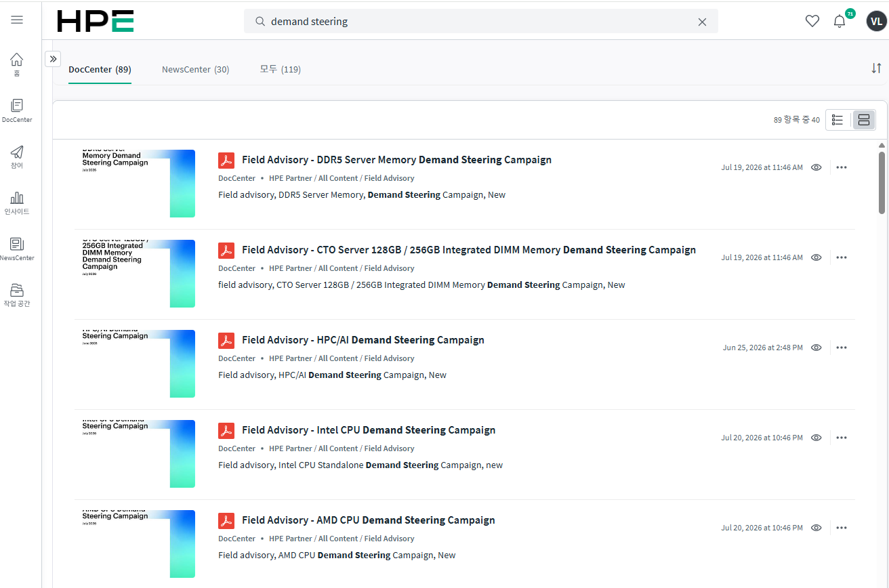Click the scrollbar up arrow
The height and width of the screenshot is (588, 889).
point(882,145)
